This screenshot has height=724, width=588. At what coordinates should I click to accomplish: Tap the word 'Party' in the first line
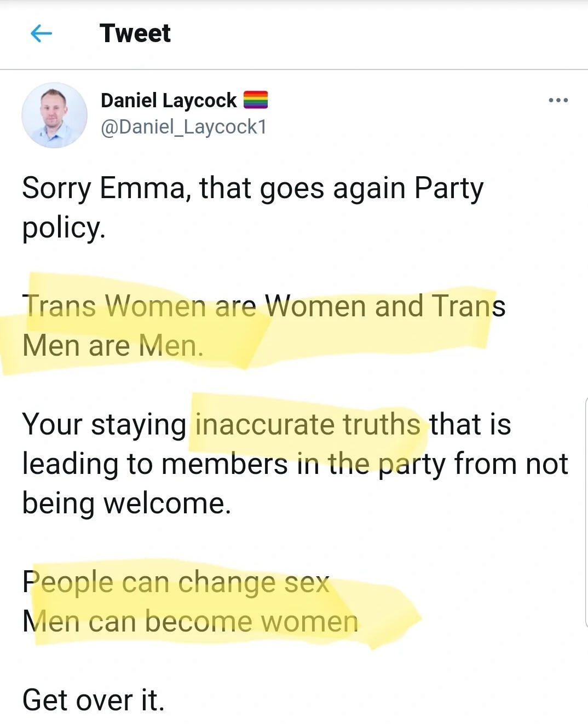point(449,188)
